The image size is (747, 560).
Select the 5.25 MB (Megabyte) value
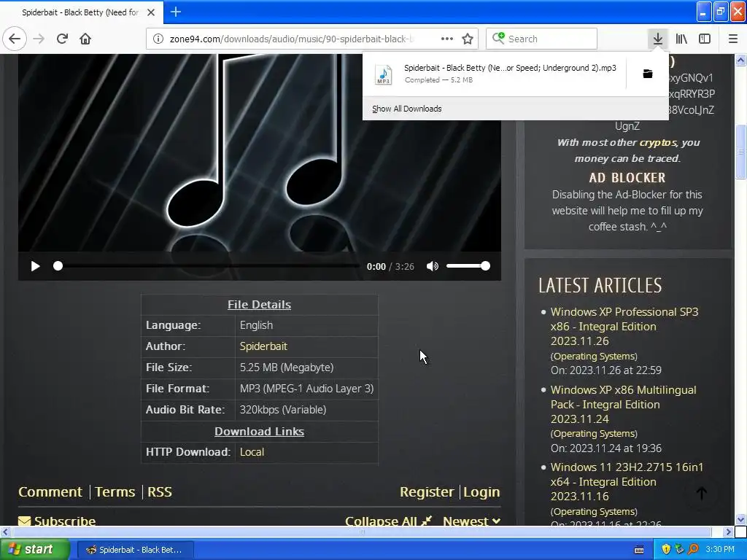[287, 367]
